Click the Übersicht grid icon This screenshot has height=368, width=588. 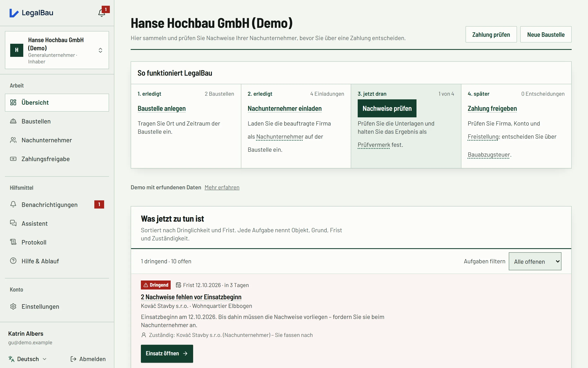[13, 102]
